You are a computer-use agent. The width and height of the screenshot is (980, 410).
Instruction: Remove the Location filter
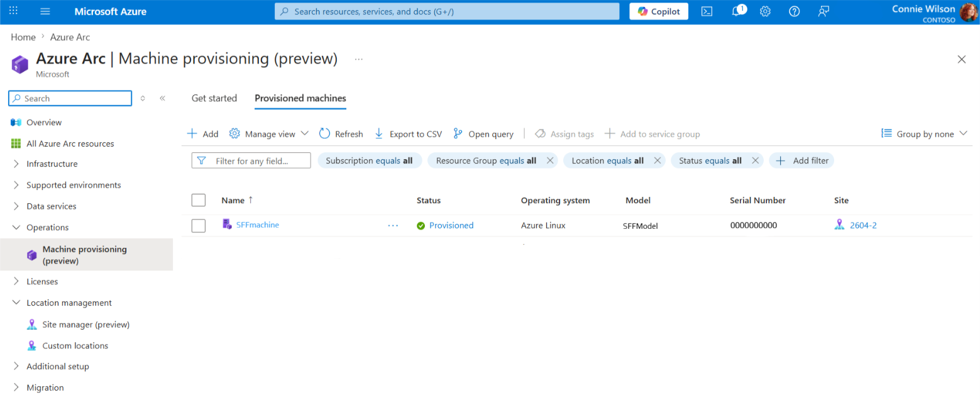[658, 161]
